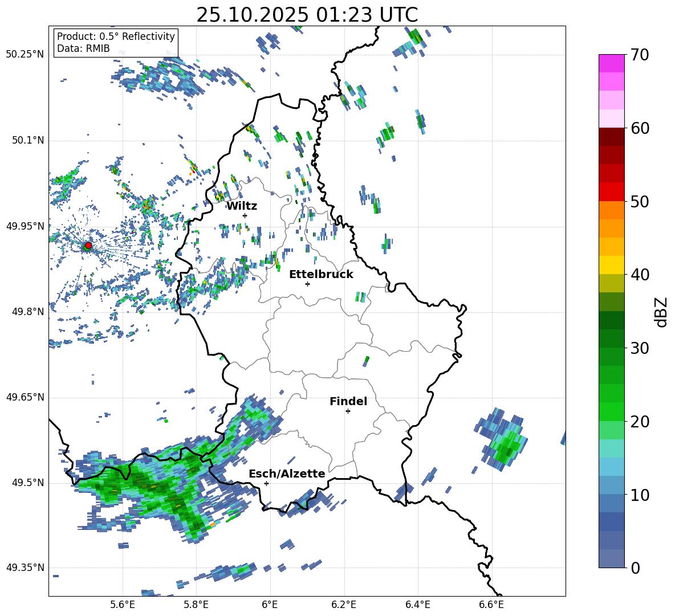Click the Esch/Alzette city label

[287, 474]
